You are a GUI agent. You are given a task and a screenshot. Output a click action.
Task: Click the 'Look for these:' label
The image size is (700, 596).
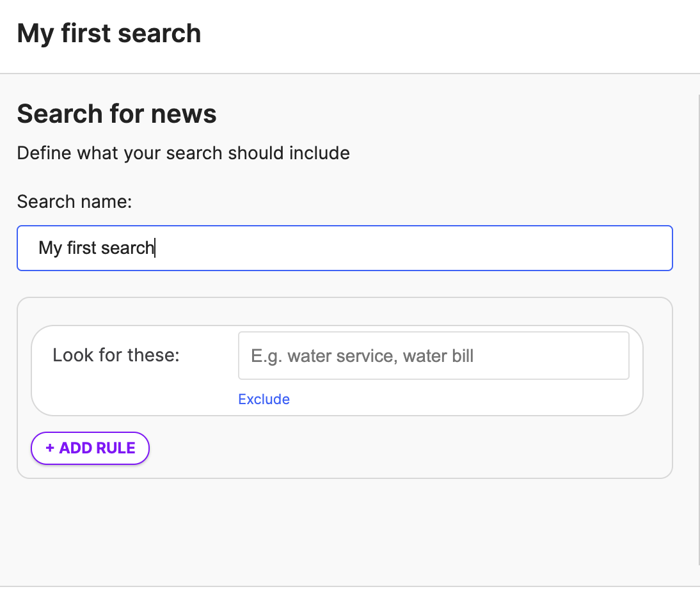click(x=116, y=355)
